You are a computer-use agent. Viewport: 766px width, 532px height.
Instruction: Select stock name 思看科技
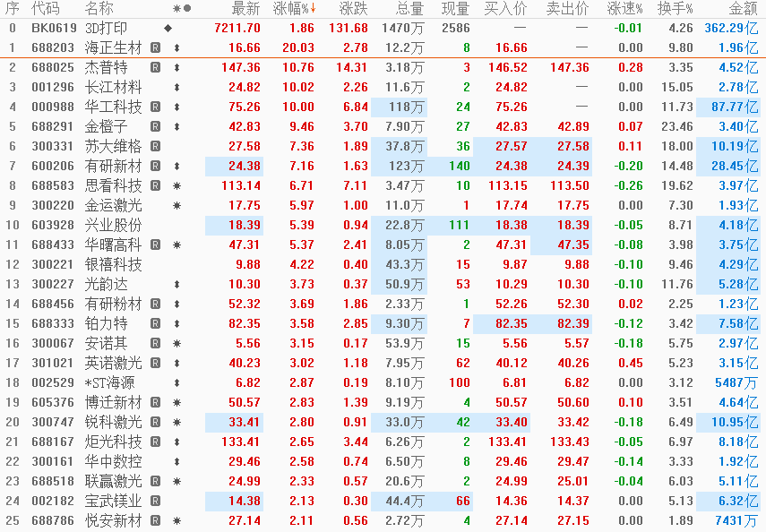pos(114,185)
